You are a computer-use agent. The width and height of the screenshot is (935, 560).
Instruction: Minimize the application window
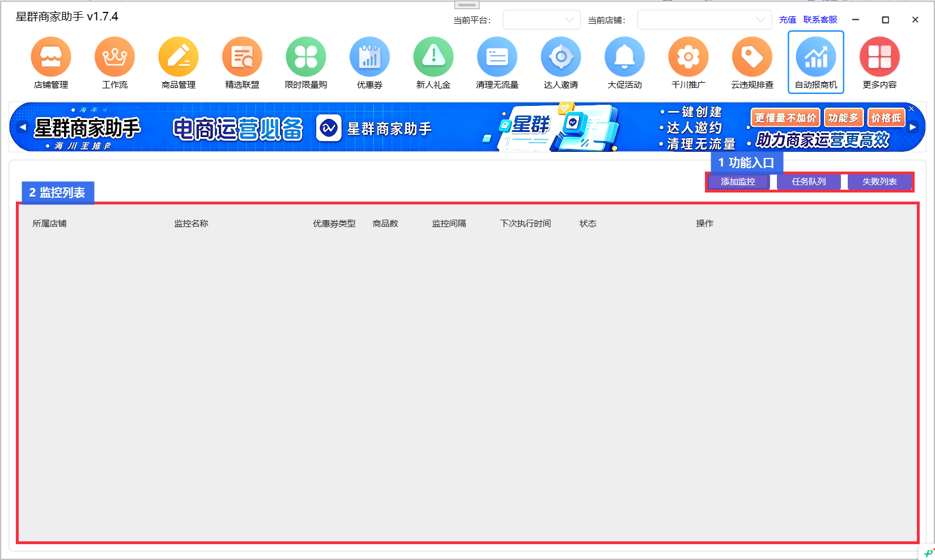click(x=856, y=20)
